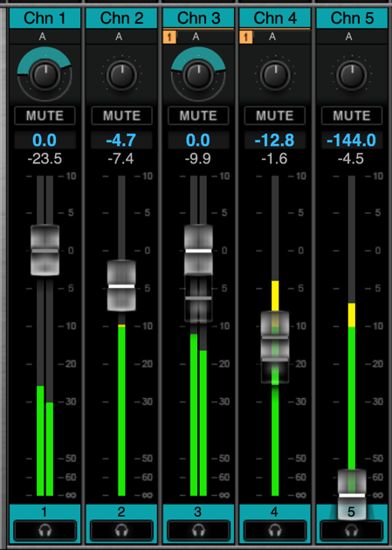
Task: Click the Chn 3 main fader handle
Action: pos(198,250)
